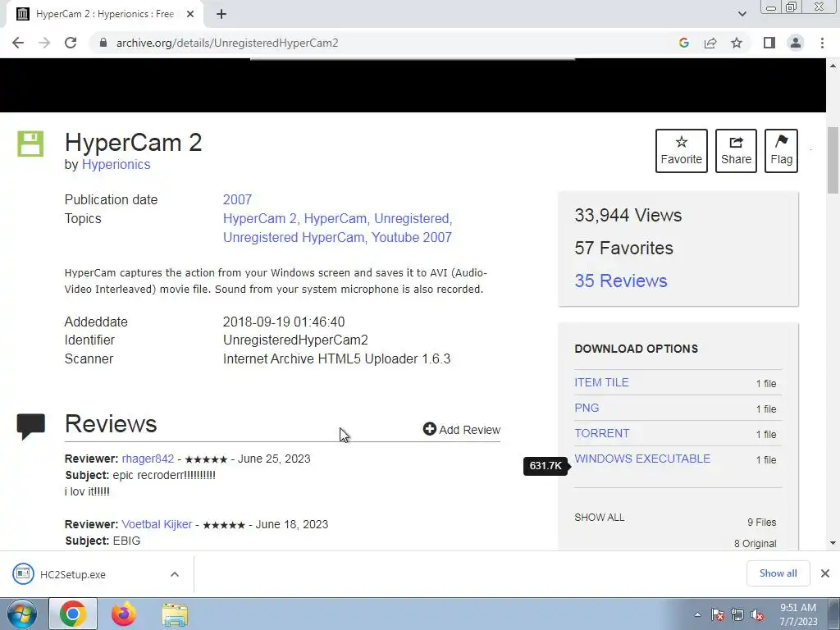Open the 2007 publication date link
Image resolution: width=840 pixels, height=630 pixels.
pyautogui.click(x=237, y=199)
